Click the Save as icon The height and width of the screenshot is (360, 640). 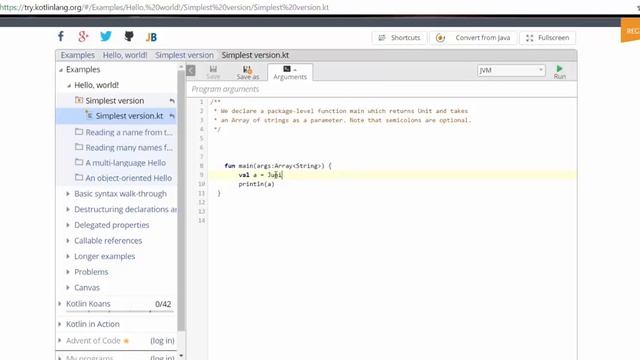[x=248, y=72]
